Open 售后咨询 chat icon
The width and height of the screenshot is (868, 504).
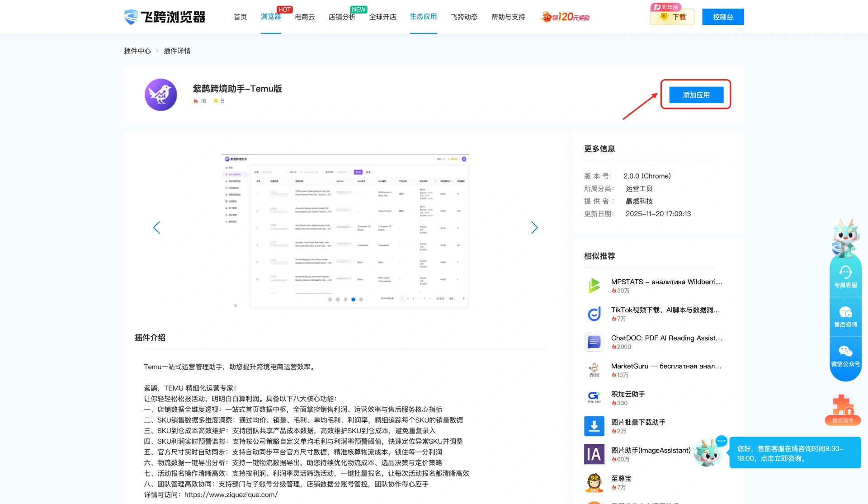845,317
